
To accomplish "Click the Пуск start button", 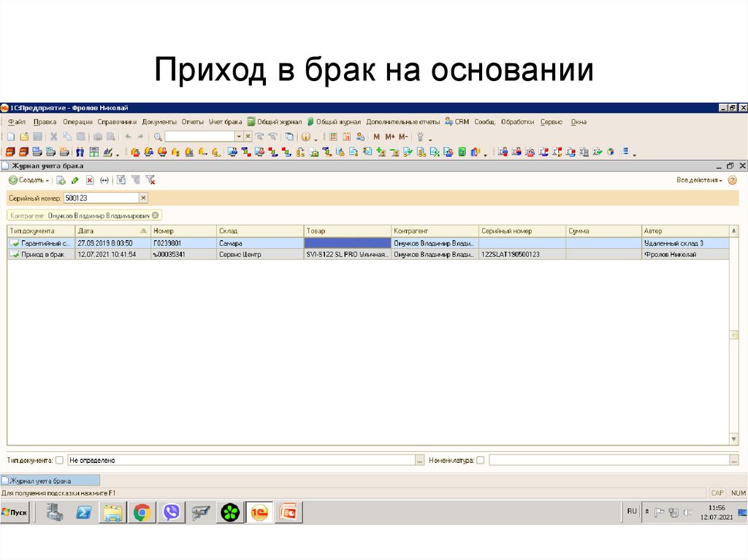I will click(15, 513).
